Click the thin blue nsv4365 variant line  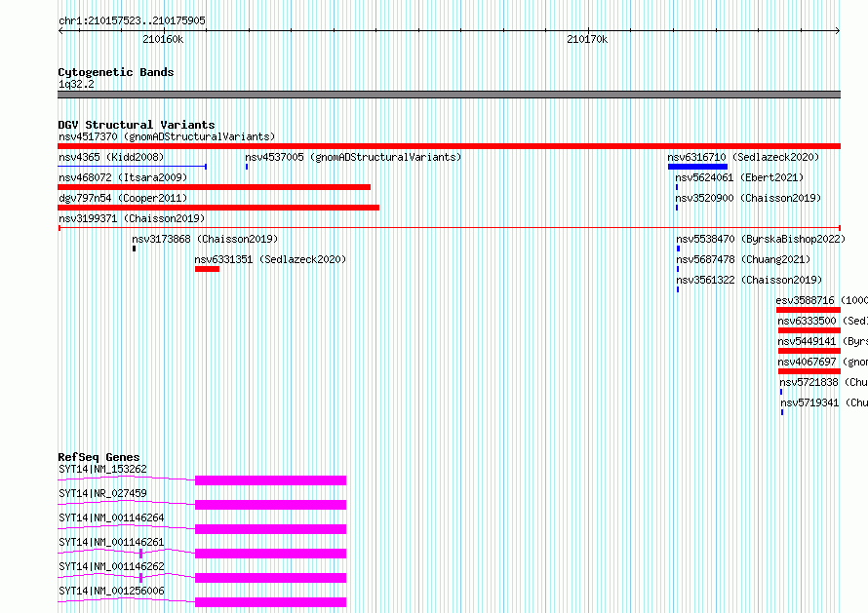pos(133,166)
